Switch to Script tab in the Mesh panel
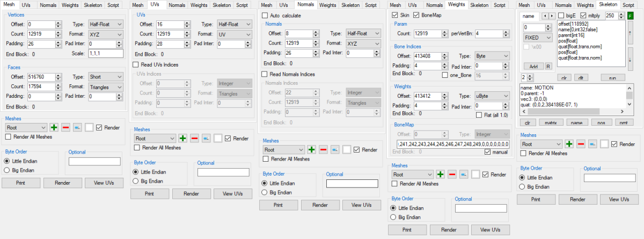 [x=113, y=4]
